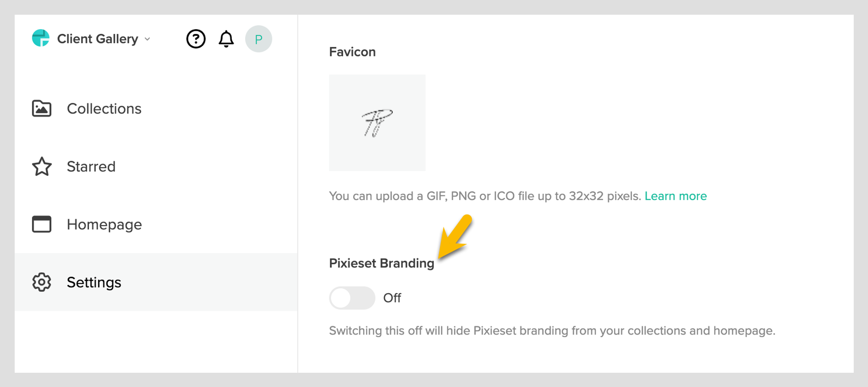This screenshot has height=387, width=868.
Task: Select the Starred menu label
Action: coord(91,166)
